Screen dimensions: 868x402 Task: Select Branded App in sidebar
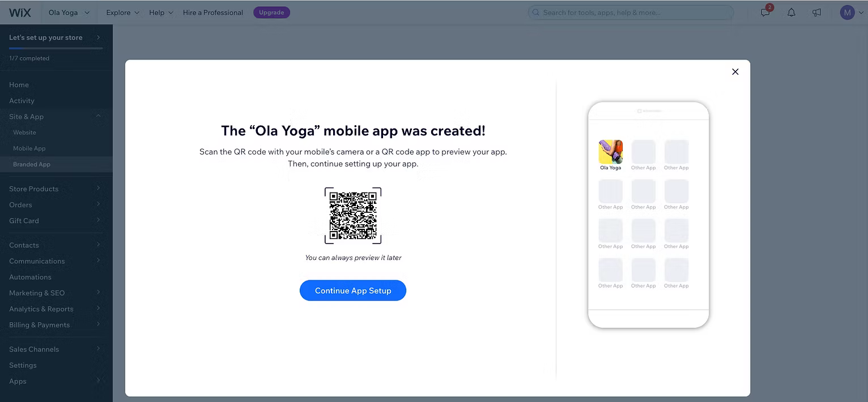click(56, 164)
